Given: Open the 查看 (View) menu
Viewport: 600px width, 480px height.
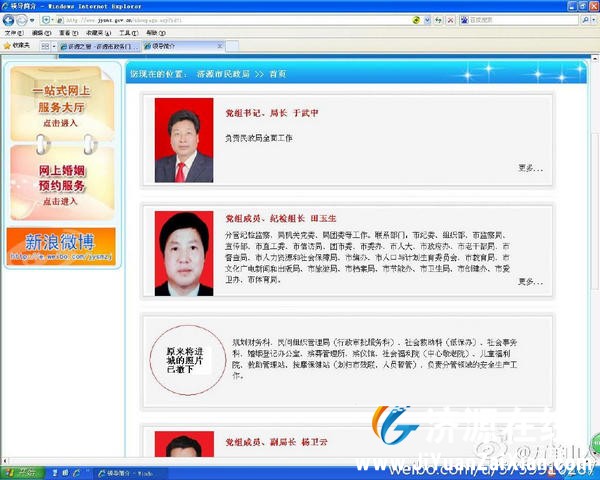Looking at the screenshot, I should tap(68, 33).
